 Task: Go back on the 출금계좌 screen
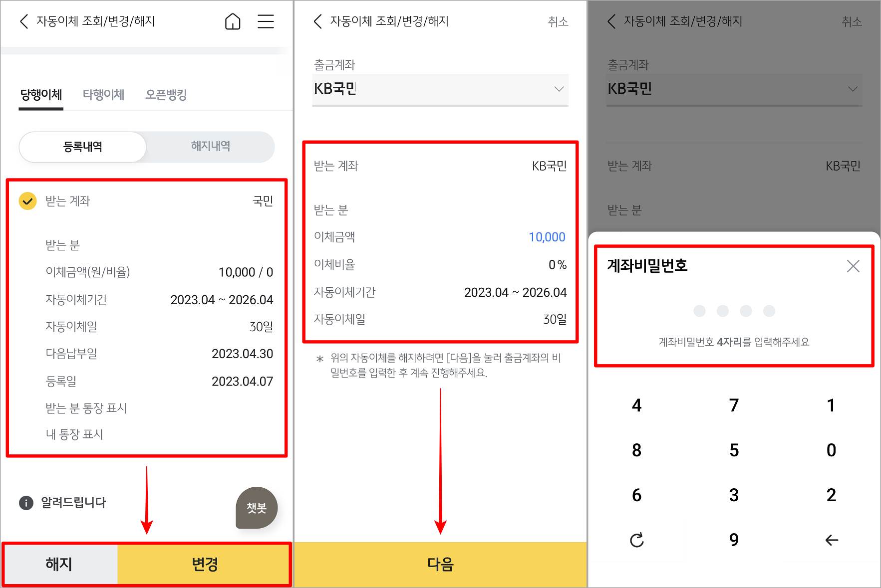click(317, 21)
